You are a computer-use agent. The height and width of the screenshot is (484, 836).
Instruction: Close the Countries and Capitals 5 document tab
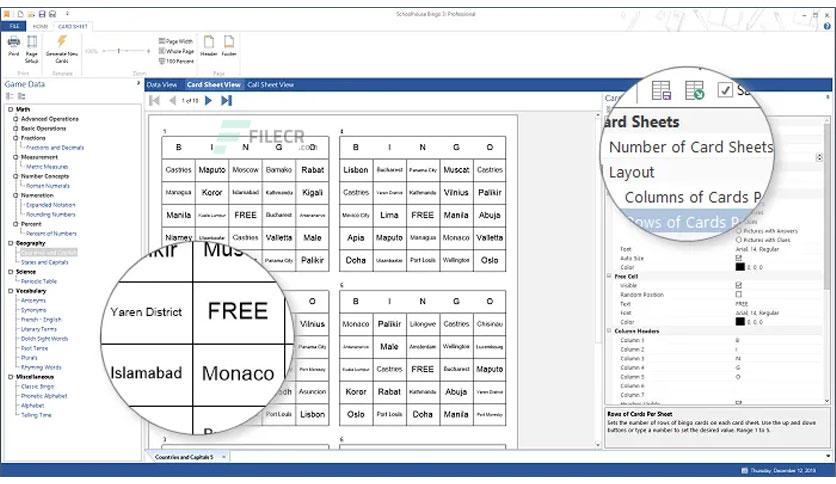pyautogui.click(x=224, y=457)
